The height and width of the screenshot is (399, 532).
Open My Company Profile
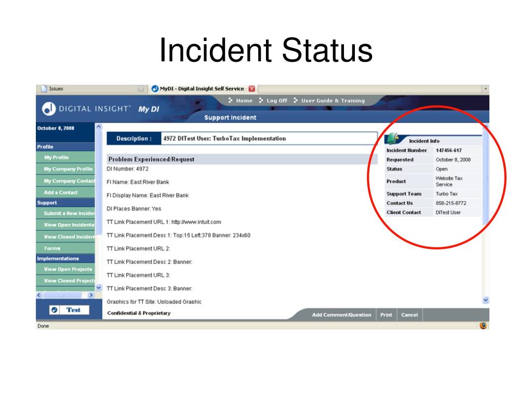point(65,169)
